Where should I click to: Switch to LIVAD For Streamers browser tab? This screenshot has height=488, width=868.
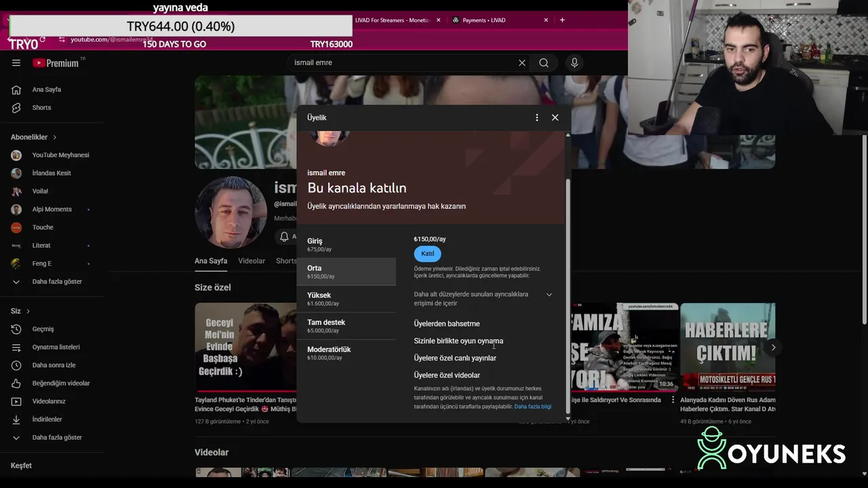coord(393,20)
